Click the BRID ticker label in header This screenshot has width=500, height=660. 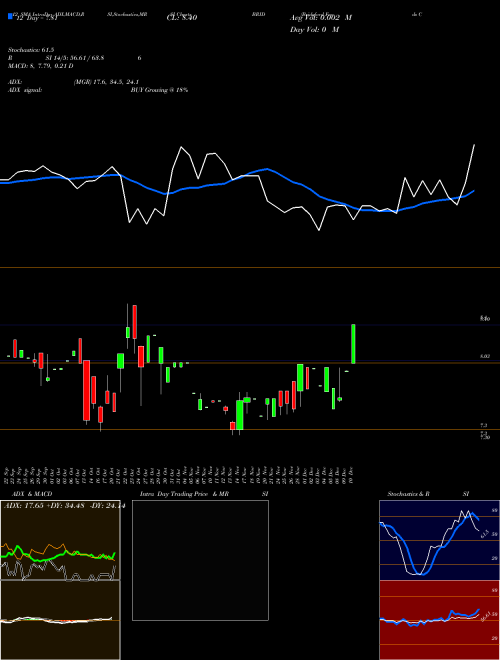pos(258,14)
